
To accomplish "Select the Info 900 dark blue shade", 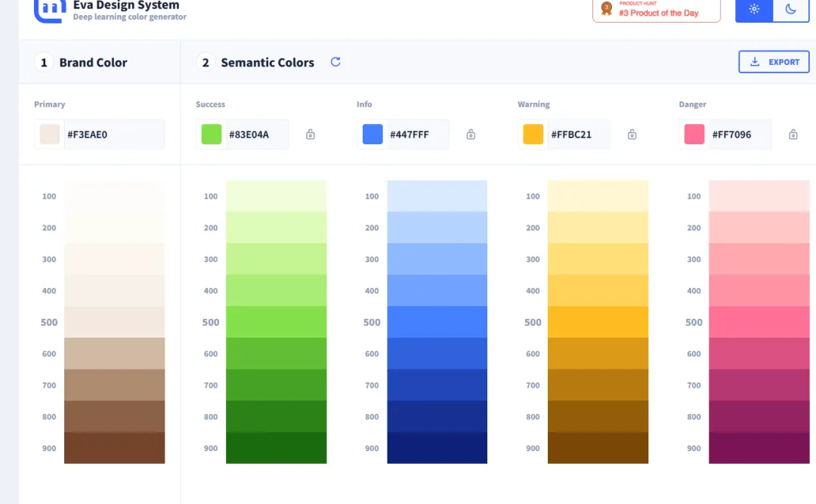I will (437, 448).
